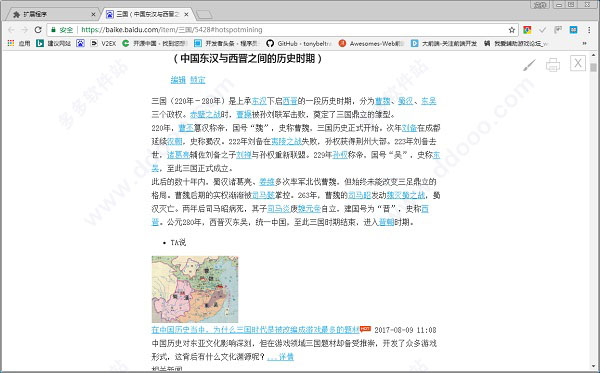Click the brush icon in reader view
Image resolution: width=600 pixels, height=373 pixels.
(530, 65)
